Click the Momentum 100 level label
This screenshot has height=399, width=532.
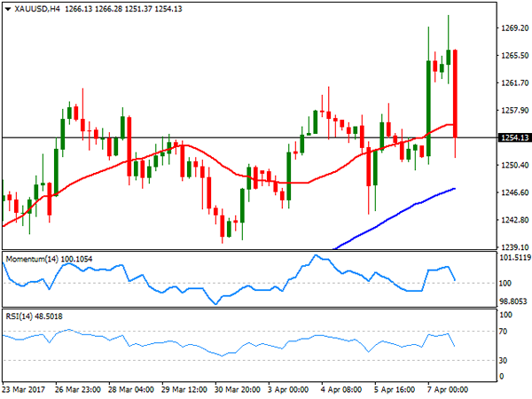point(505,283)
